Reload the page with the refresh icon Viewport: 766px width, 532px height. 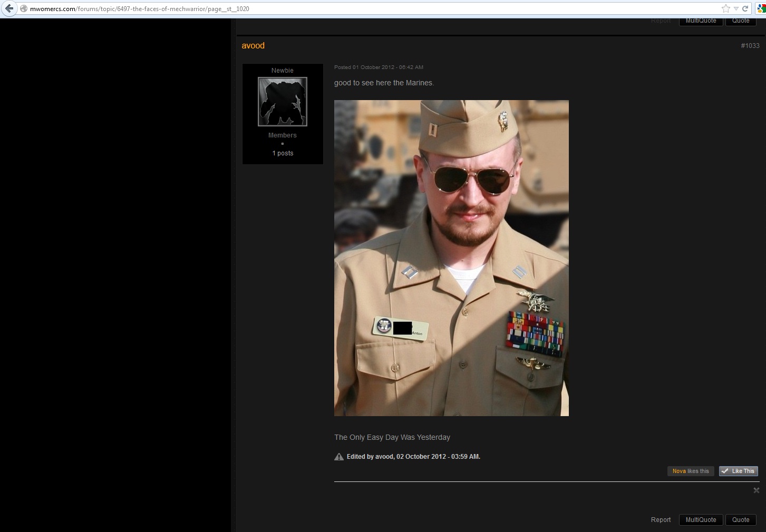[745, 8]
